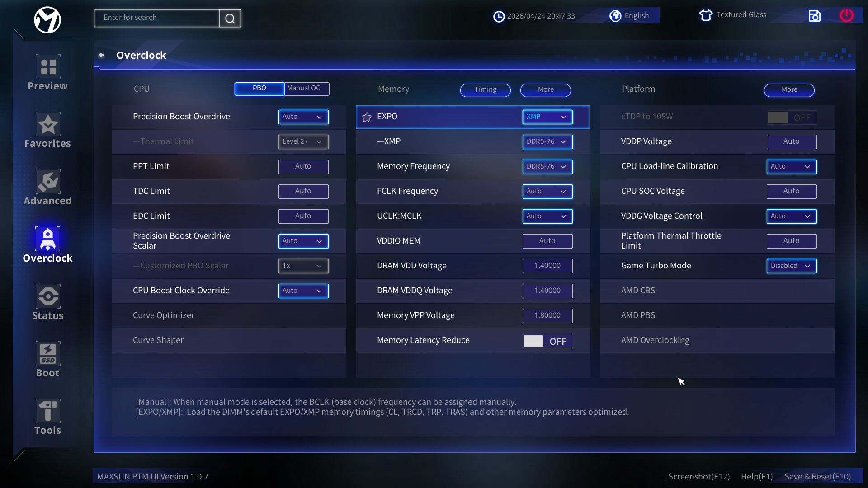Click the search magnifier icon
Viewport: 868px width, 488px height.
(x=230, y=18)
